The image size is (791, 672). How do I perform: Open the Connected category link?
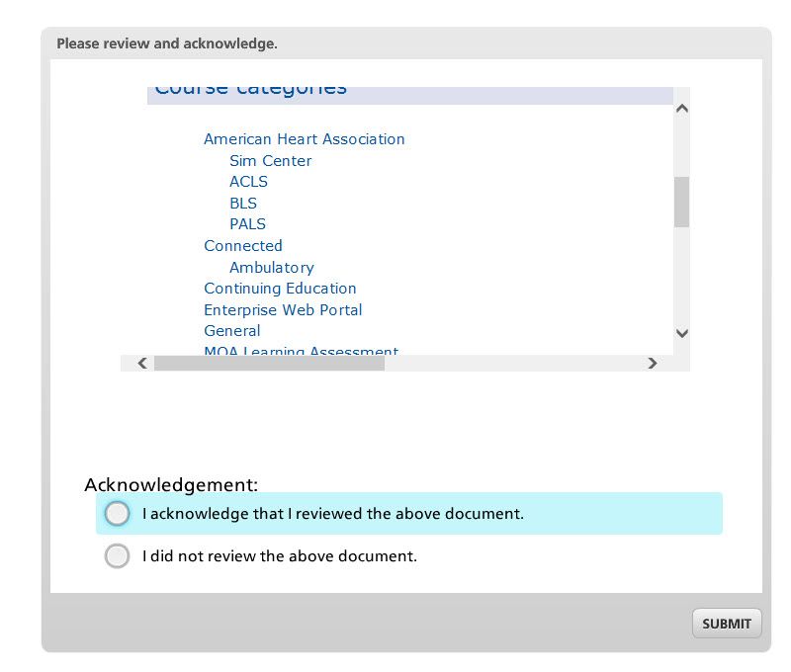click(243, 246)
